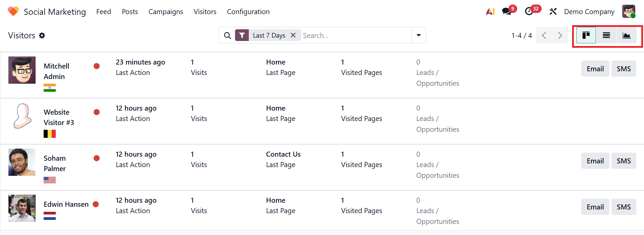Image resolution: width=644 pixels, height=235 pixels.
Task: Open the conversations messages icon
Action: (x=506, y=11)
